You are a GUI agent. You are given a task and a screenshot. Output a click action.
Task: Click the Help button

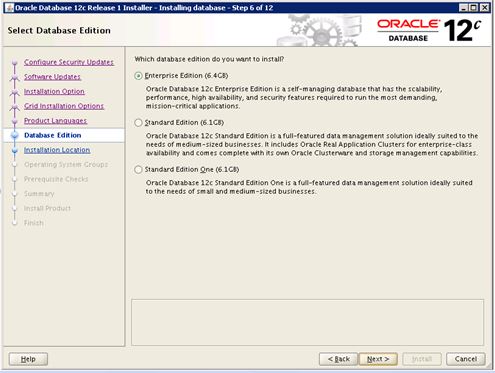[x=28, y=359]
